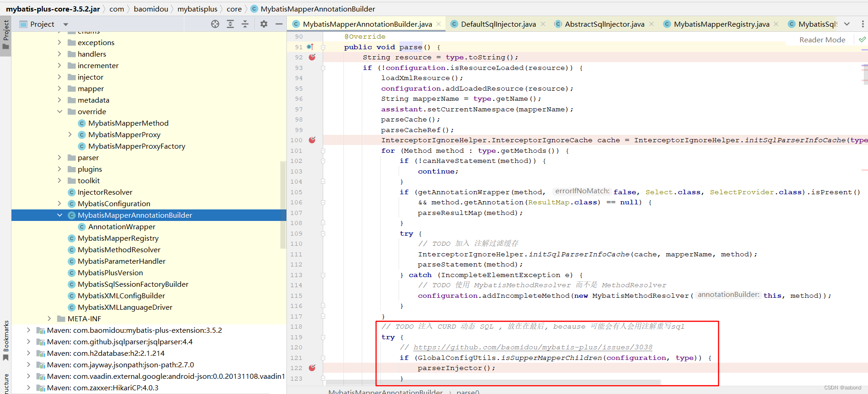Click the Project tree vertical scrollbar
Screen dimensions: 868x394
point(283,205)
